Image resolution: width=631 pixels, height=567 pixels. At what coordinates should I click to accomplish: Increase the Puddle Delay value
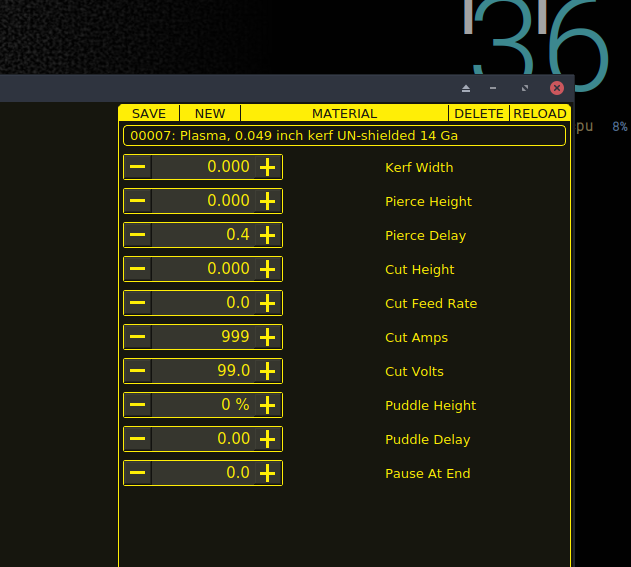point(268,439)
